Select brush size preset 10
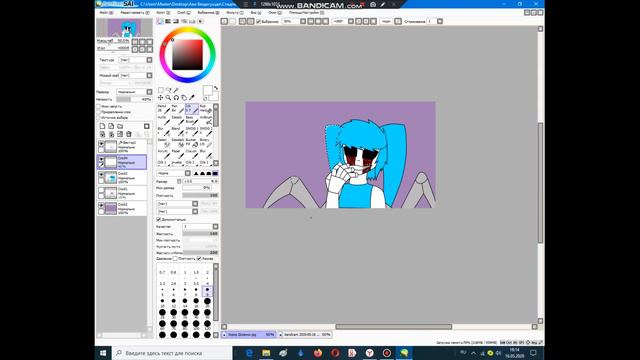This screenshot has width=640, height=360. click(x=162, y=302)
